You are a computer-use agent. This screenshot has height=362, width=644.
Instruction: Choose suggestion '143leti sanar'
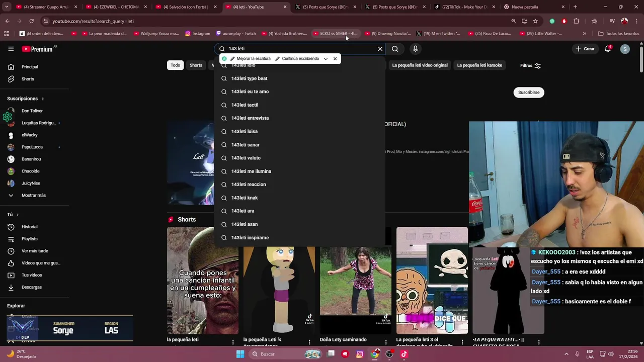(x=299, y=145)
